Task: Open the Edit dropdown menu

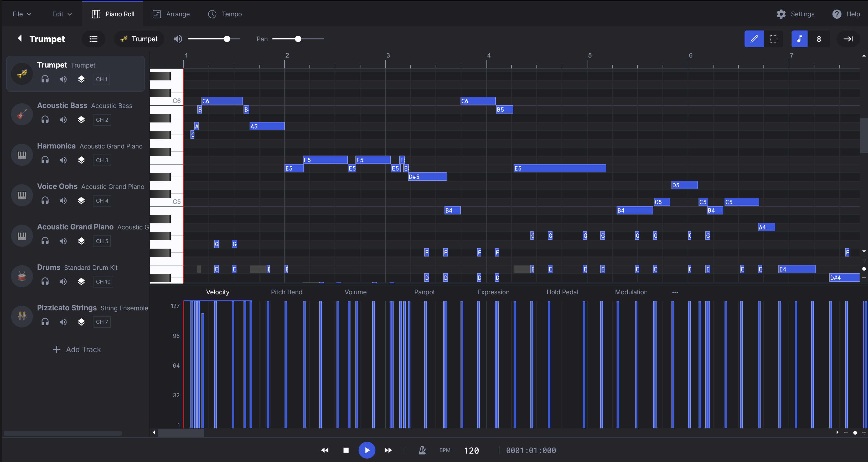Action: click(62, 14)
